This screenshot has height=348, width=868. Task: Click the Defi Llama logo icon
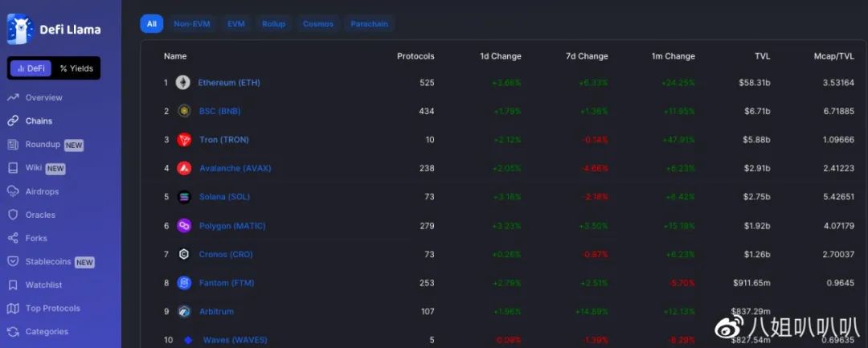(18, 30)
